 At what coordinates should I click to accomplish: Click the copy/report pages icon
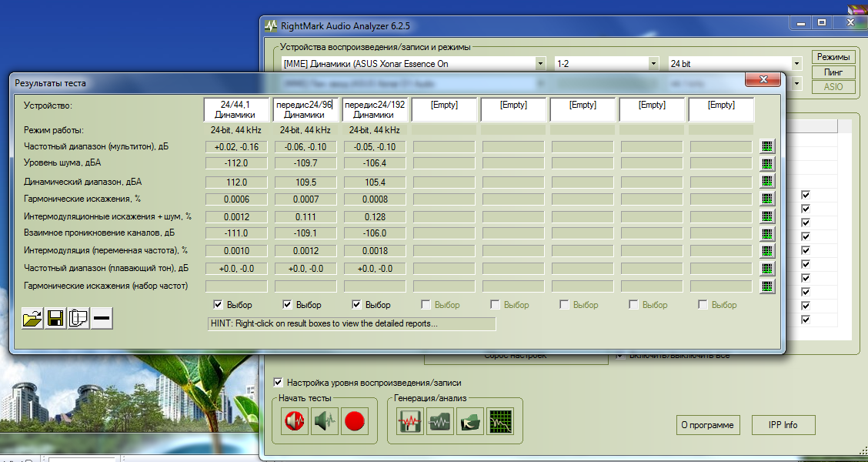click(78, 319)
